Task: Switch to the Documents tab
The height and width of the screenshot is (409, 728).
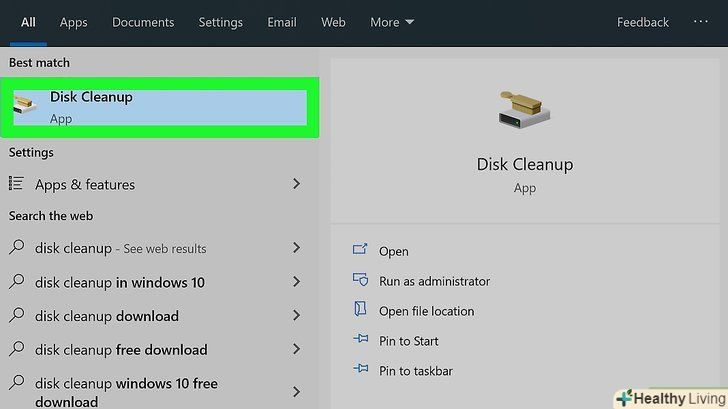Action: tap(143, 22)
